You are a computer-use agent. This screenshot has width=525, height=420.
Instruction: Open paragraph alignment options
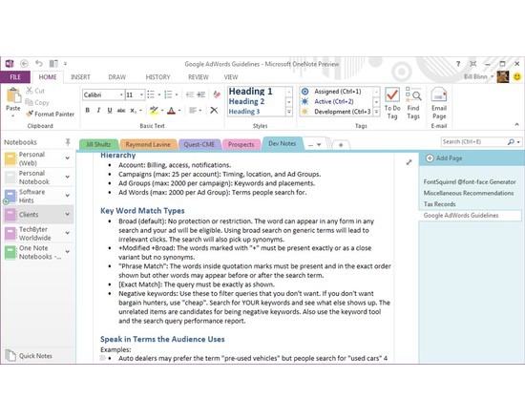pos(195,110)
